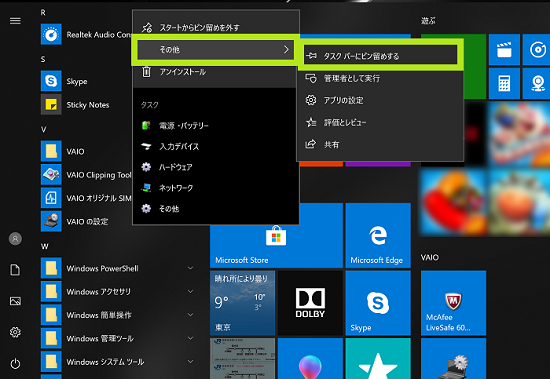The height and width of the screenshot is (379, 550).
Task: Open the VAIO folder icon
Action: click(x=51, y=151)
